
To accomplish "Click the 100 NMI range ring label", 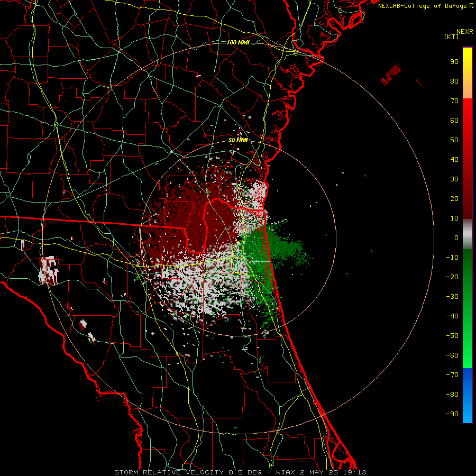I will 237,42.
